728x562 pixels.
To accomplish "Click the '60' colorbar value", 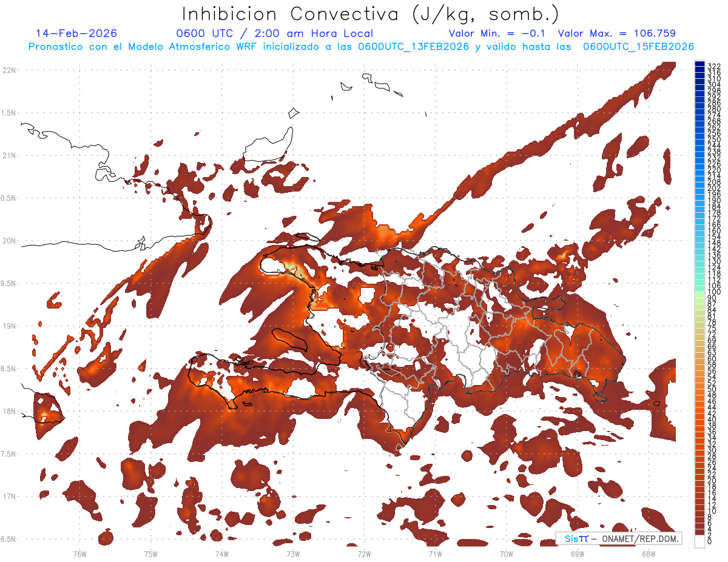I will click(x=712, y=358).
